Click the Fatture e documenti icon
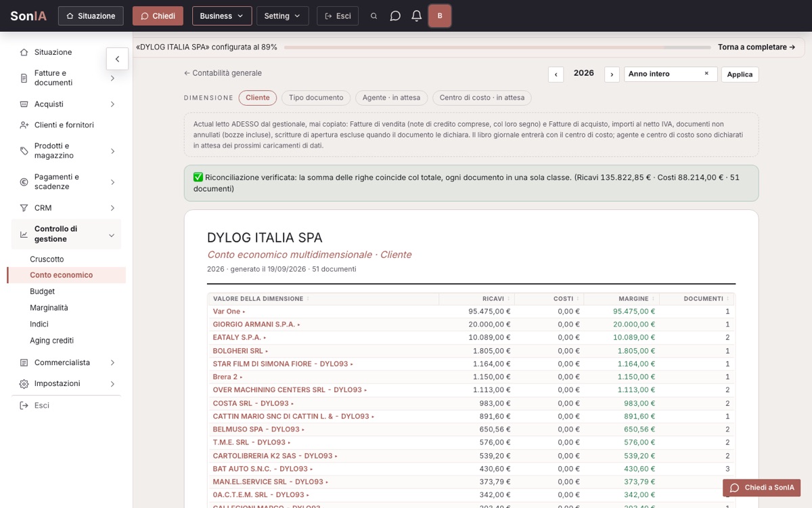 pos(24,78)
